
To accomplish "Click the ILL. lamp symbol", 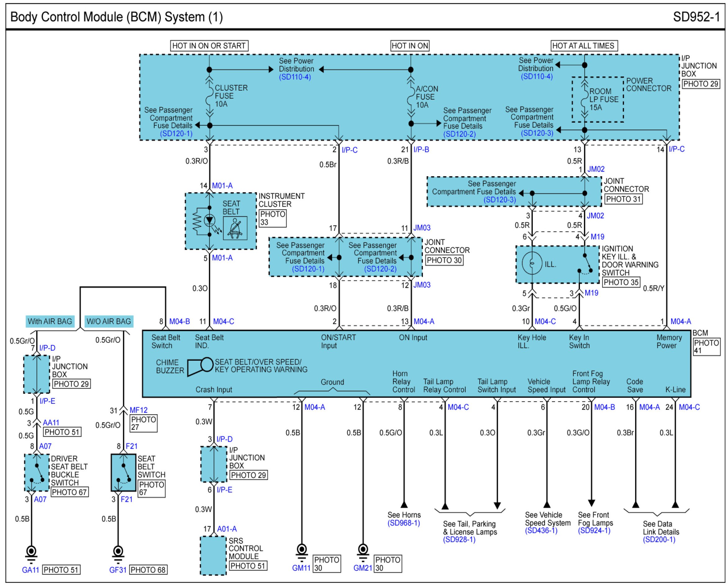I will tap(532, 263).
